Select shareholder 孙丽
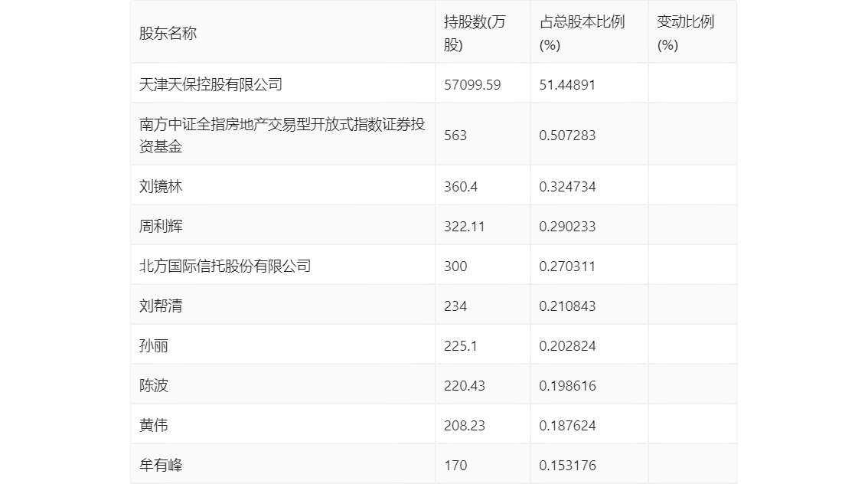This screenshot has width=868, height=484. coord(153,346)
